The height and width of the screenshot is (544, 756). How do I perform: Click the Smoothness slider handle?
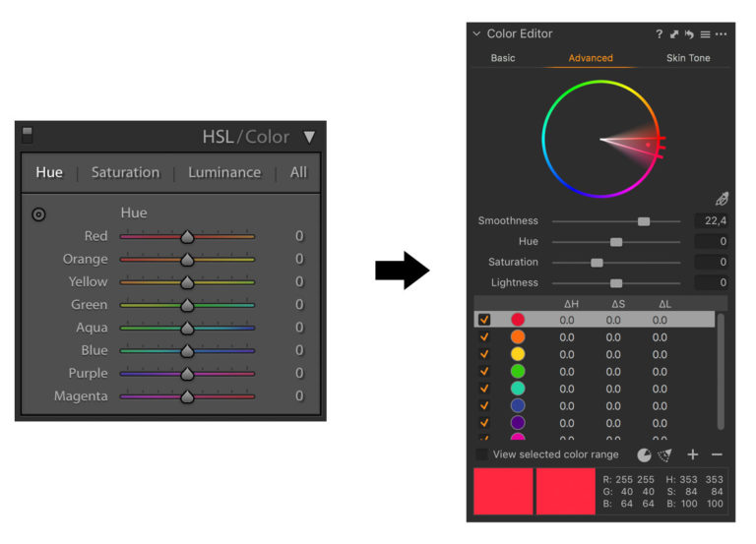[x=644, y=221]
